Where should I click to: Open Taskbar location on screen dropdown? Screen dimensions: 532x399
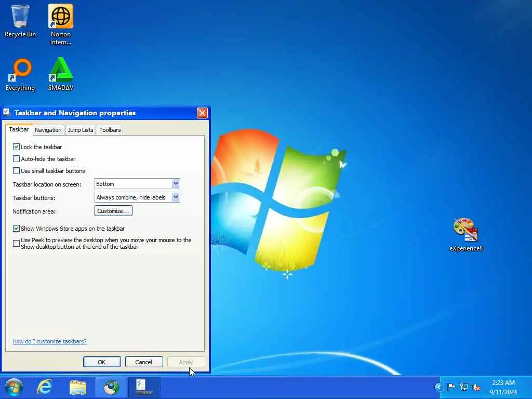coord(137,184)
